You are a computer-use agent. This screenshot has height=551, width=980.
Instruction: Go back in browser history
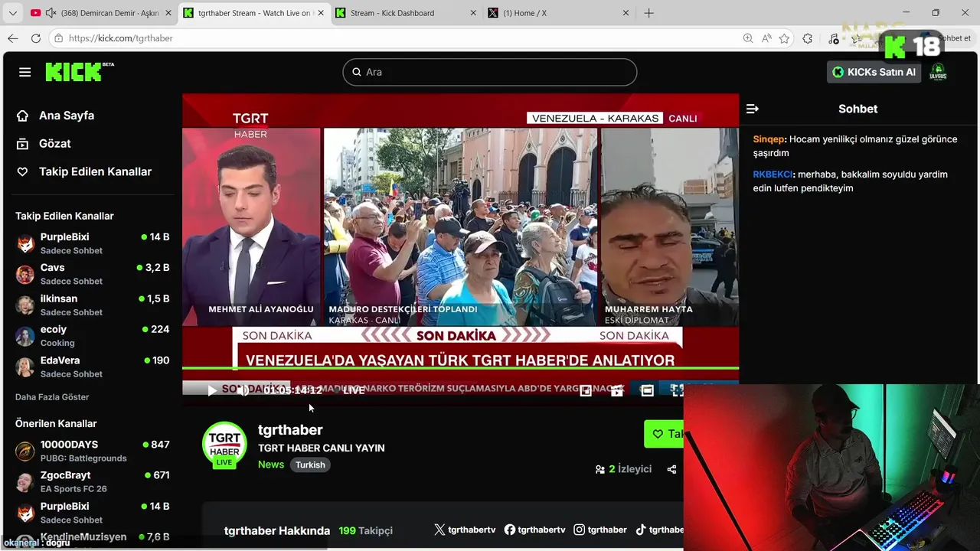pos(13,38)
